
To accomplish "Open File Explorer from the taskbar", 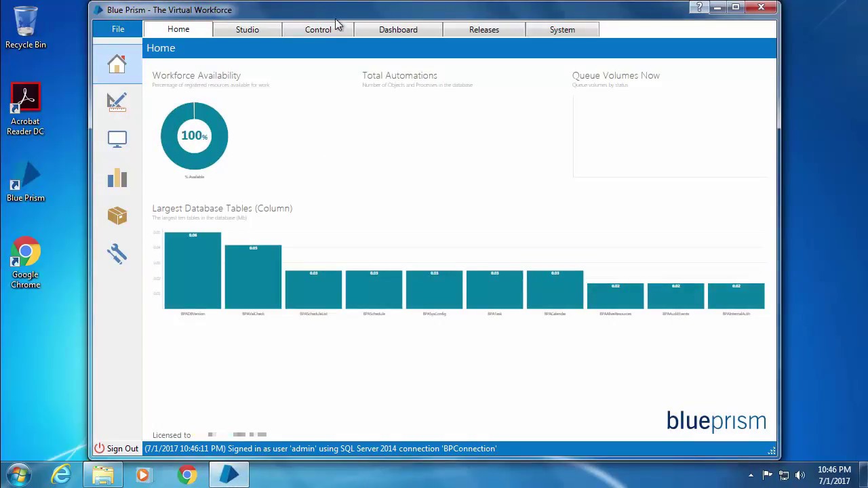I will coord(103,474).
